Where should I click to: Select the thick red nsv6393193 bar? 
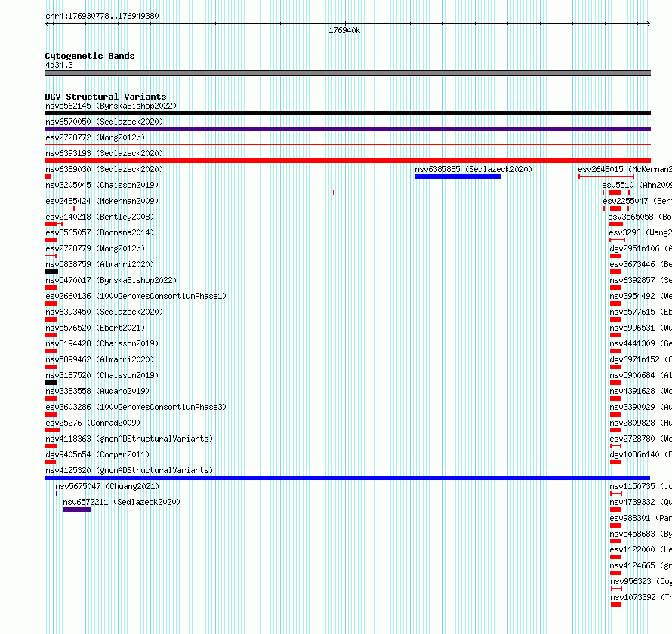point(347,161)
